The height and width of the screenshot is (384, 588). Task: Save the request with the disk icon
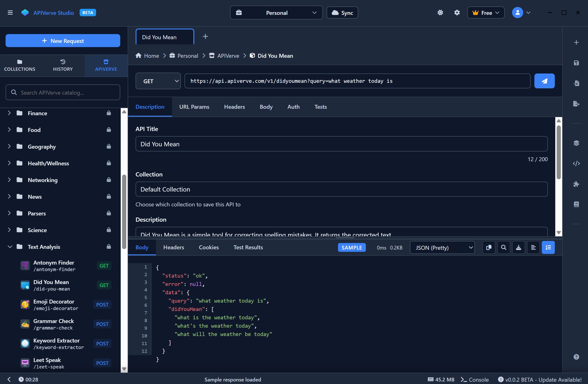[576, 63]
